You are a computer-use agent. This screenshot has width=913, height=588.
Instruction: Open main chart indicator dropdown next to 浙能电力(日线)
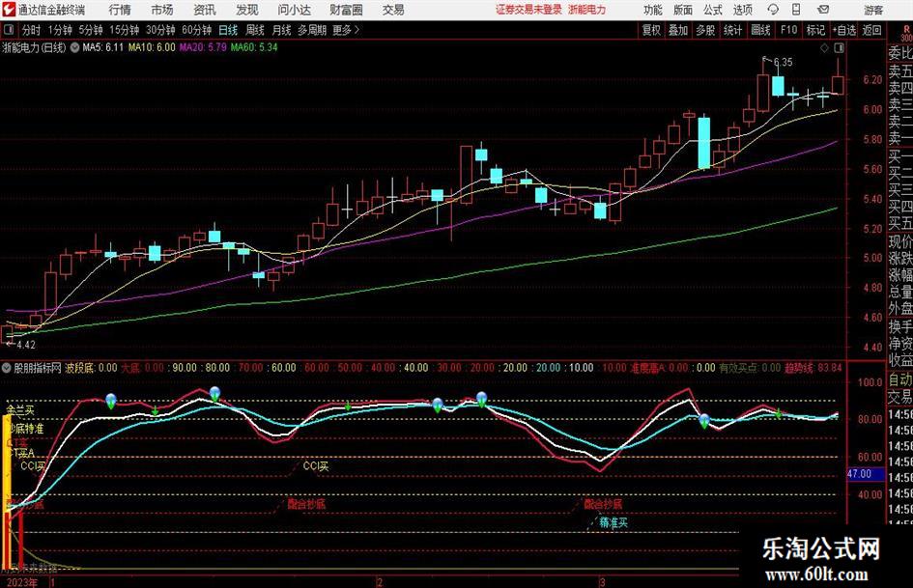click(74, 47)
